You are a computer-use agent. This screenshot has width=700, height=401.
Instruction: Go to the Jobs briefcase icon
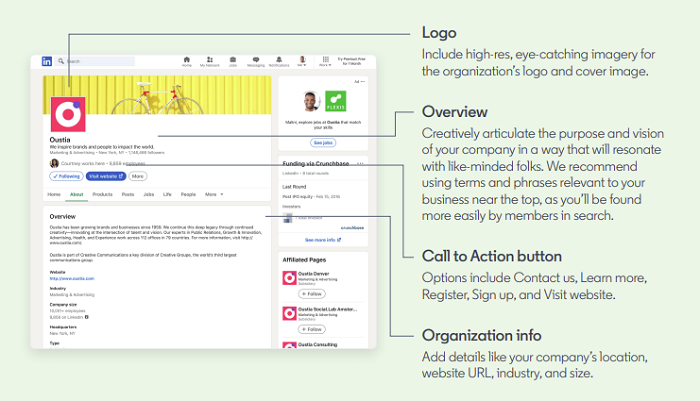point(233,60)
